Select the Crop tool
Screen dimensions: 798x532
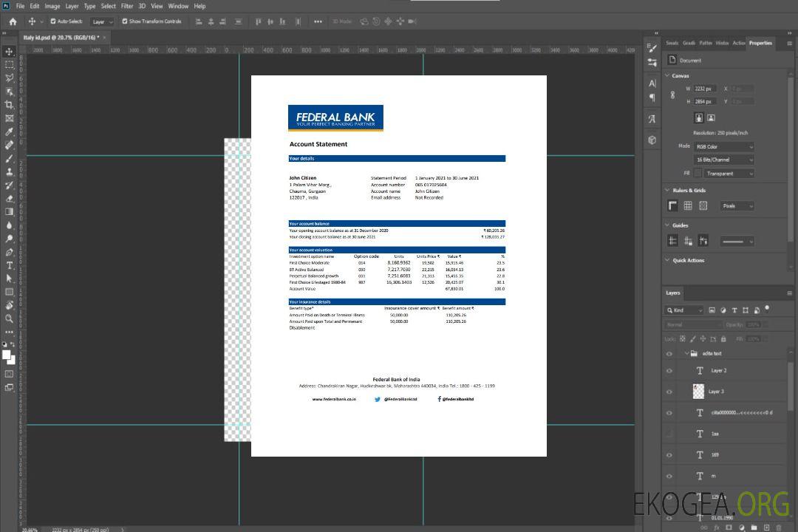tap(10, 105)
